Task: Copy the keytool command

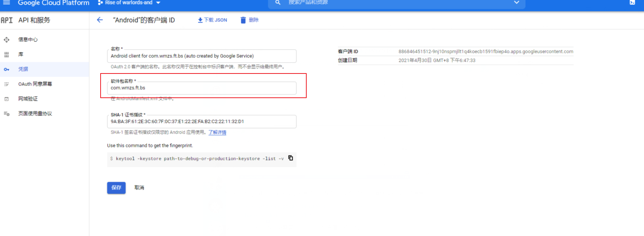Action: click(290, 158)
